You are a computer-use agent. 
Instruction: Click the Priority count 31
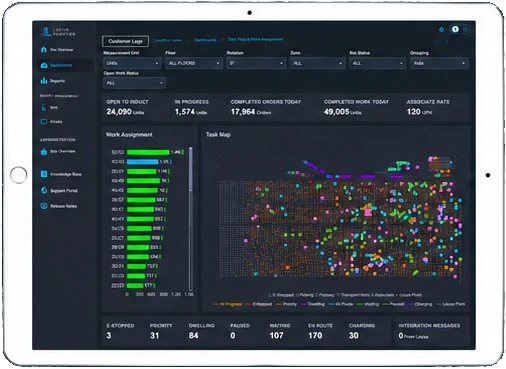[154, 335]
